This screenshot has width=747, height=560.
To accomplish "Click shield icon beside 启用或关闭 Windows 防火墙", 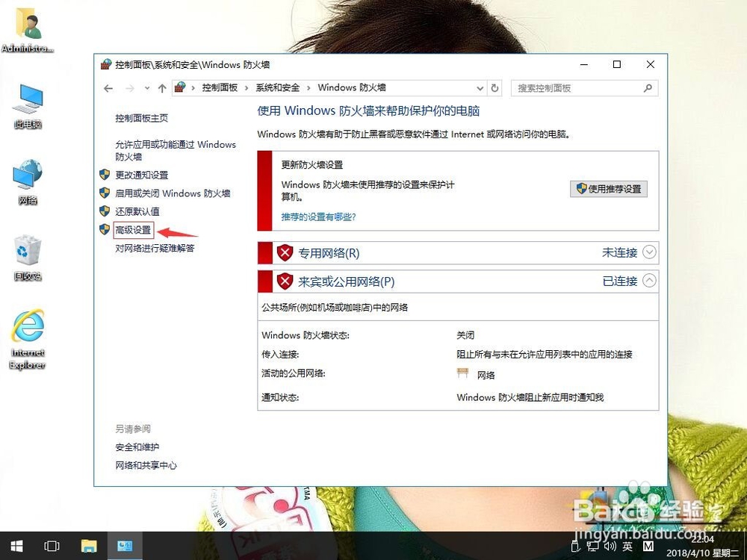I will tap(105, 193).
